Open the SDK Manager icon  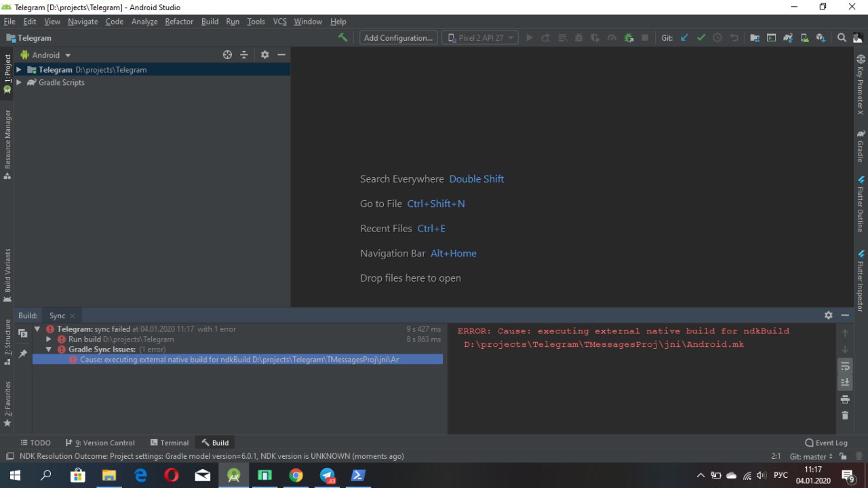pyautogui.click(x=821, y=38)
